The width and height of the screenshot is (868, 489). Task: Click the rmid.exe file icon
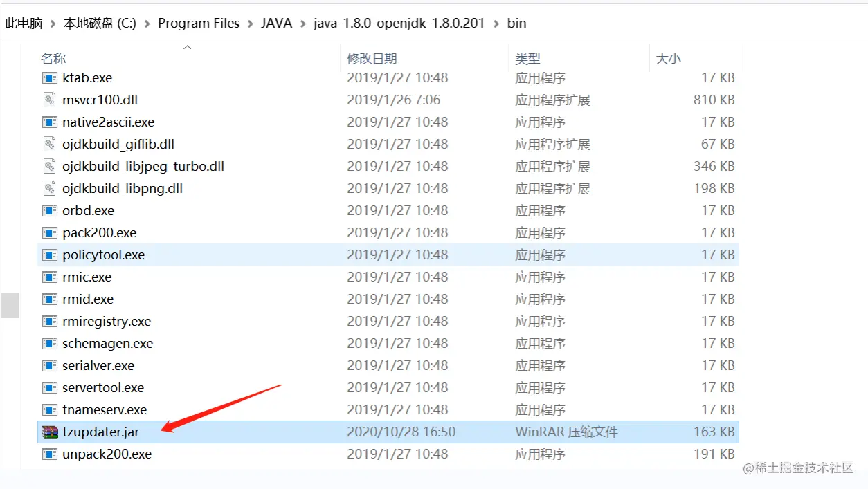tap(50, 299)
